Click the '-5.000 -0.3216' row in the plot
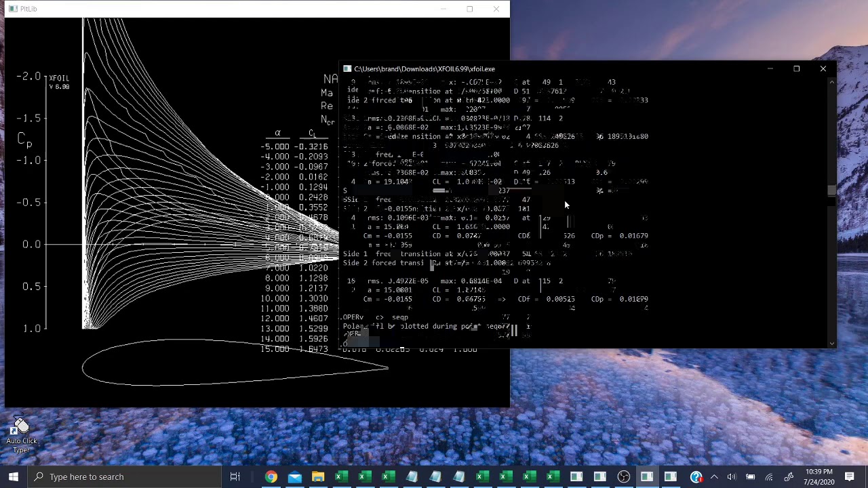This screenshot has height=488, width=868. coord(294,146)
